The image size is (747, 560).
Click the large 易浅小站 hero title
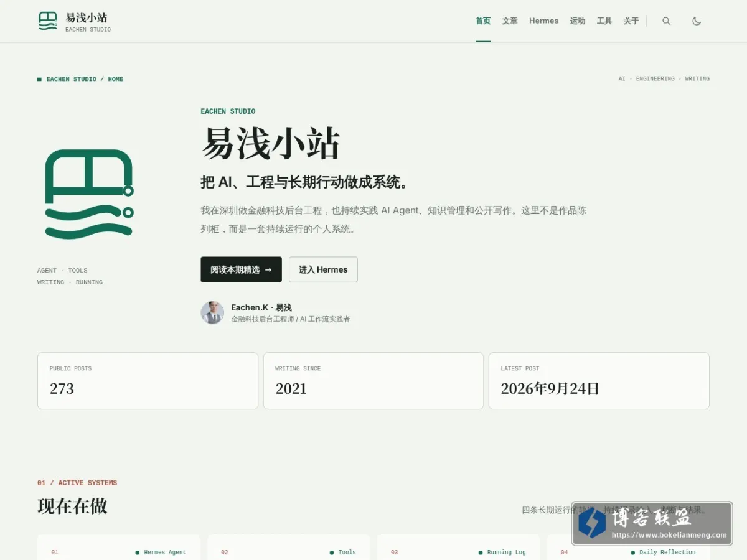coord(271,144)
